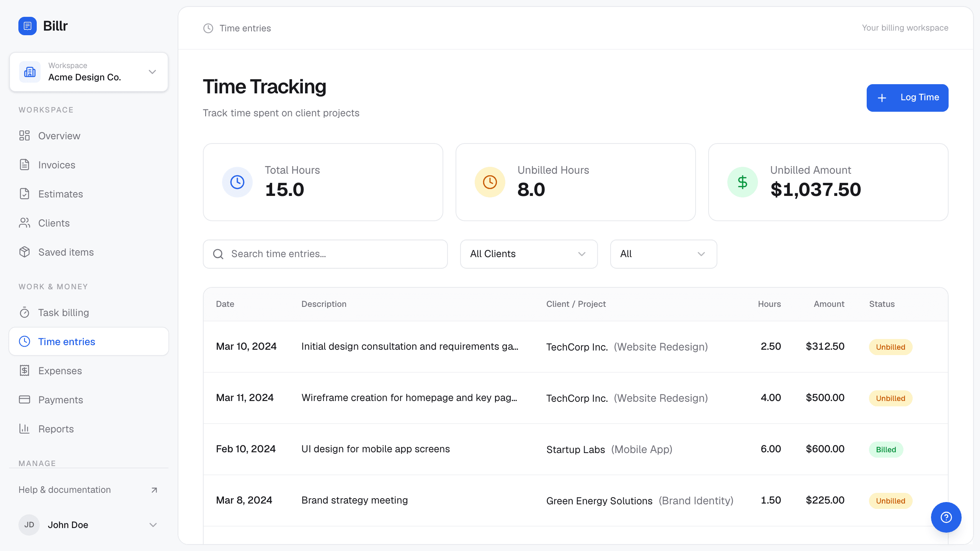Screen dimensions: 980x551
Task: Click the JD avatar circle
Action: (x=29, y=525)
